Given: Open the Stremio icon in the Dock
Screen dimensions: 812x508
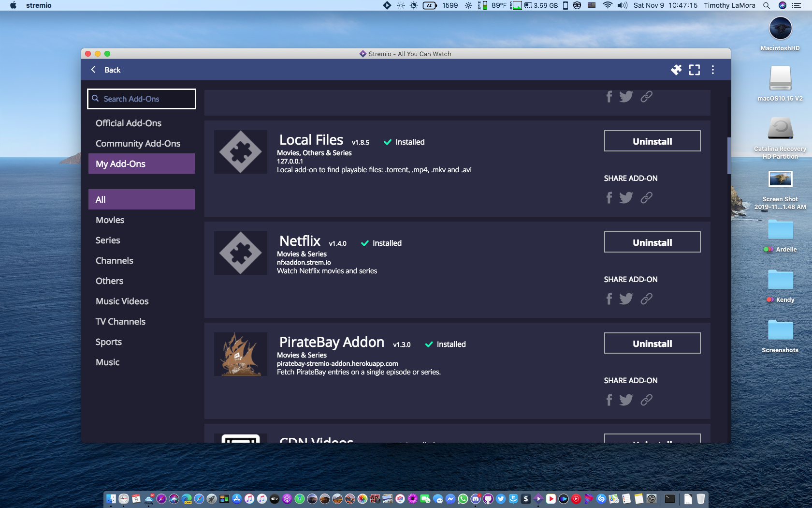Looking at the screenshot, I should [x=538, y=499].
